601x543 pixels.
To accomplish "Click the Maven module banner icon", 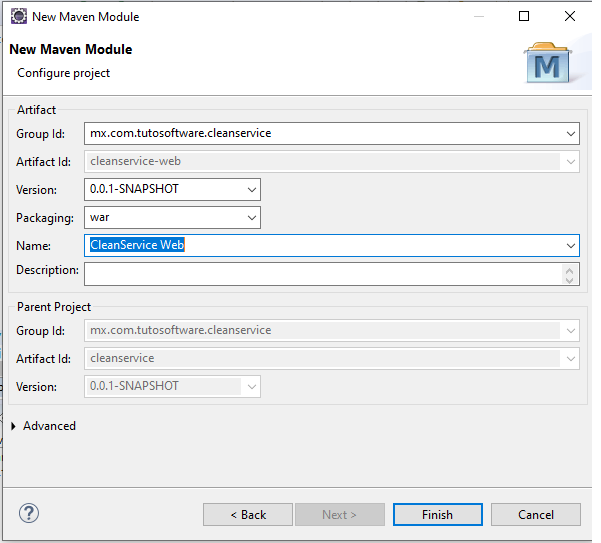I will click(x=549, y=63).
